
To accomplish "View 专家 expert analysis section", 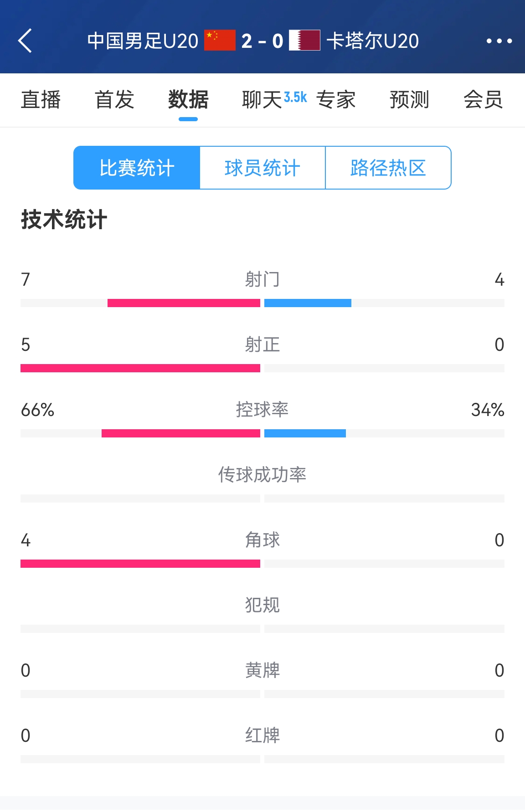I will click(336, 100).
